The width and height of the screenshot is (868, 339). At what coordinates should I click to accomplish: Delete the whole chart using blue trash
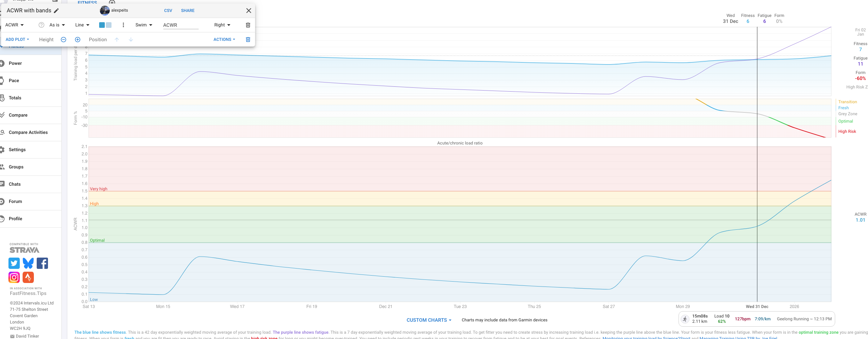point(248,39)
